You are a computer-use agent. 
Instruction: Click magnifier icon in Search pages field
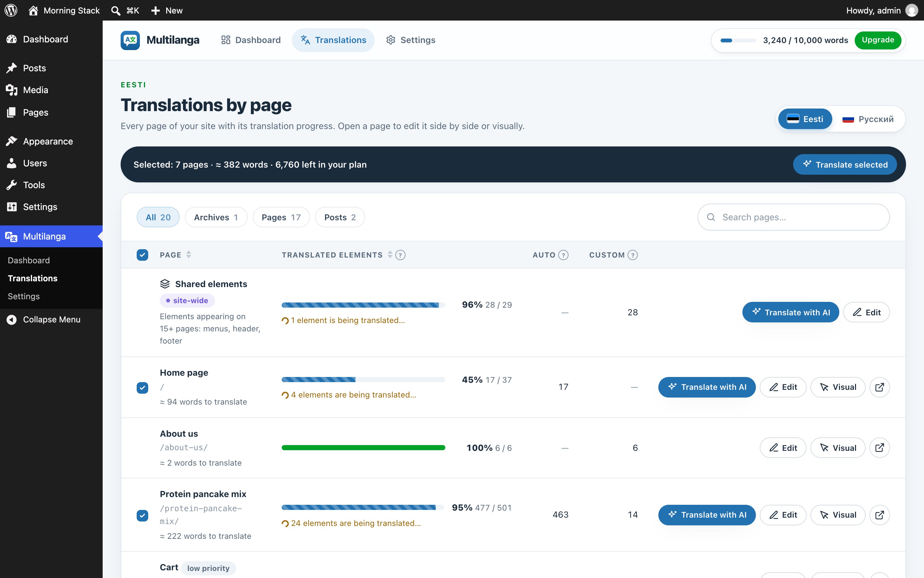coord(711,217)
